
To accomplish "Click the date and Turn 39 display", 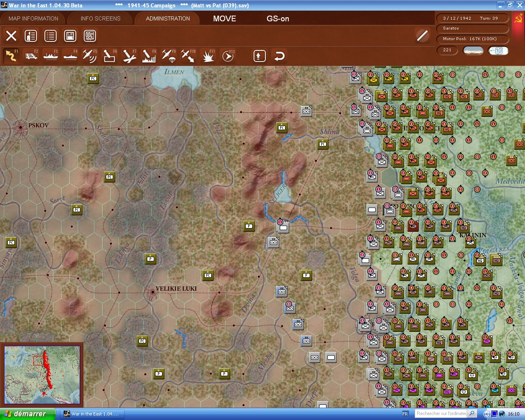I will tap(472, 18).
